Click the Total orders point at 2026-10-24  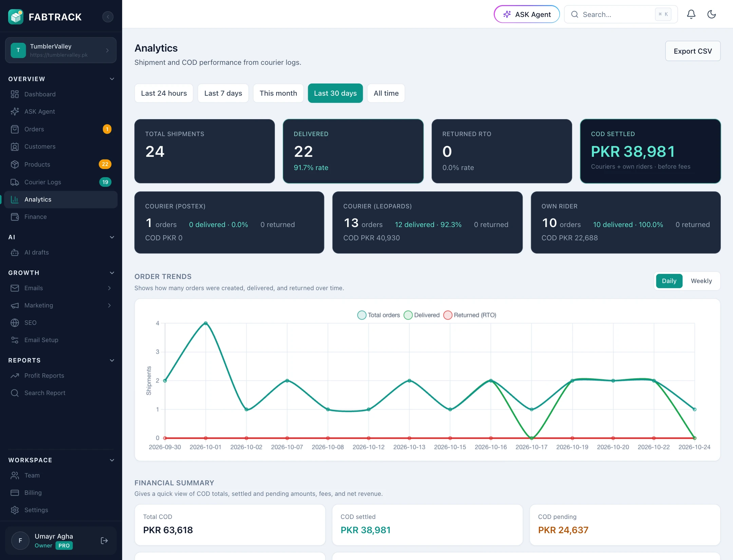694,409
